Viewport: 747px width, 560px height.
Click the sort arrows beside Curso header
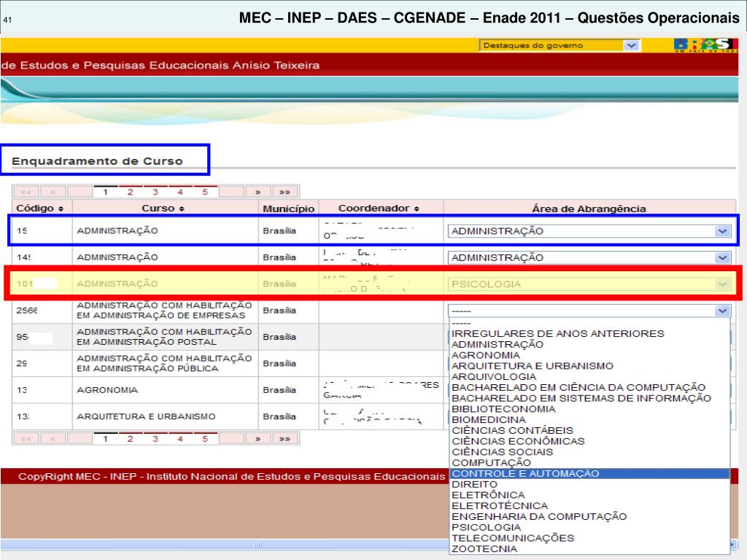click(182, 209)
